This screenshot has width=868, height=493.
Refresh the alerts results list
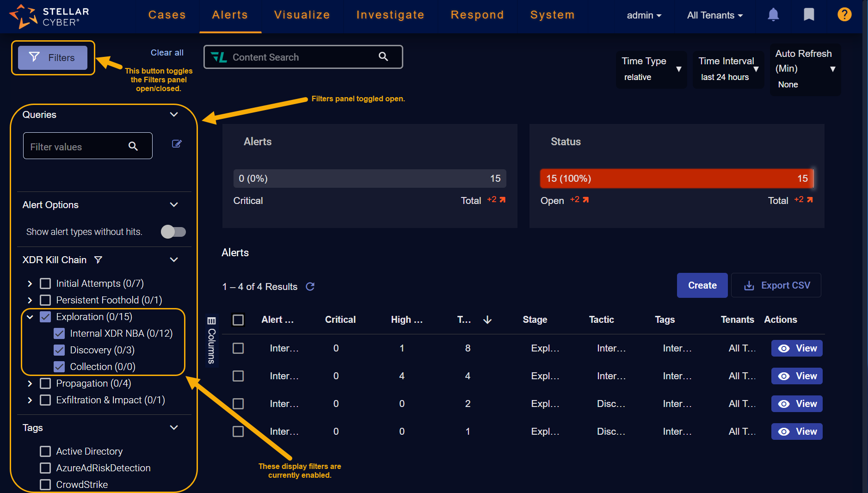coord(310,287)
